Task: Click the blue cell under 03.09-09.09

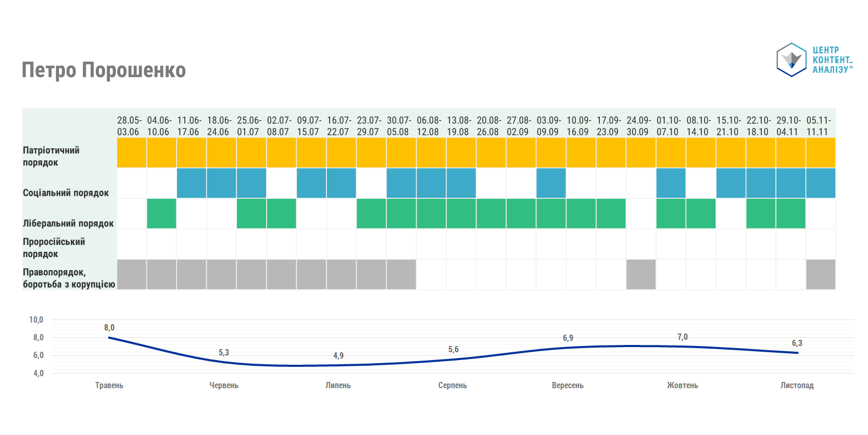Action: click(551, 183)
